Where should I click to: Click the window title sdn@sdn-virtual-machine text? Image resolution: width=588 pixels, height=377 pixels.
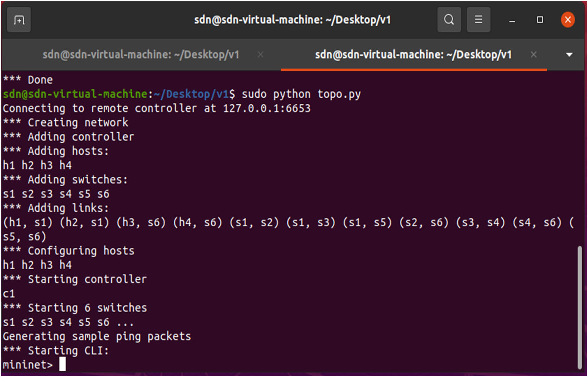292,19
